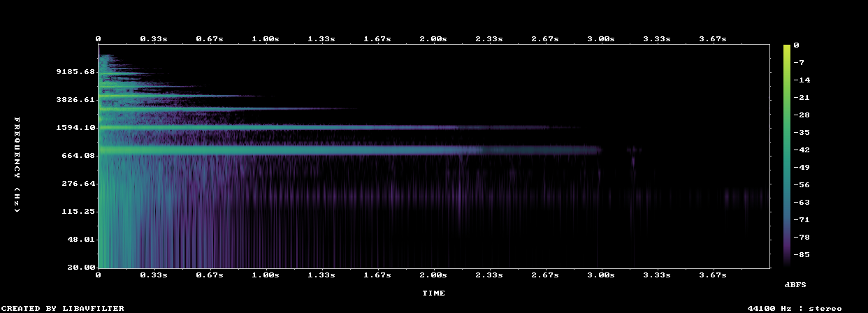Click the harmonic band near 1594 Hz
This screenshot has height=313, width=868.
click(x=339, y=128)
